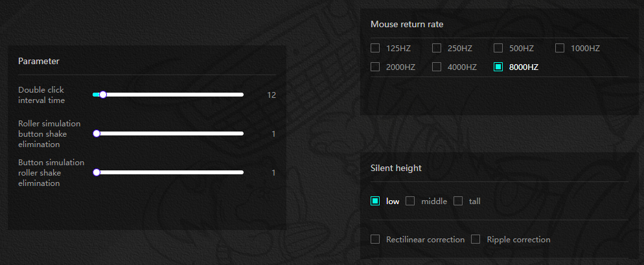Set mouse return rate to 2000HZ

pos(375,67)
